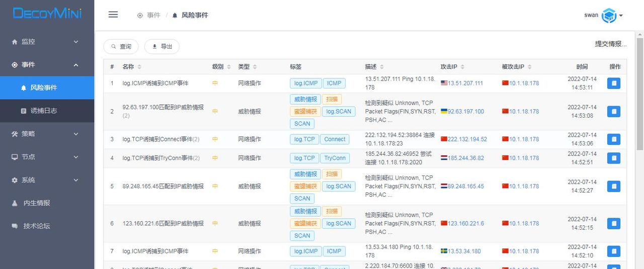Click attacker IP 13.51.207.111
This screenshot has width=644, height=269.
click(x=465, y=83)
